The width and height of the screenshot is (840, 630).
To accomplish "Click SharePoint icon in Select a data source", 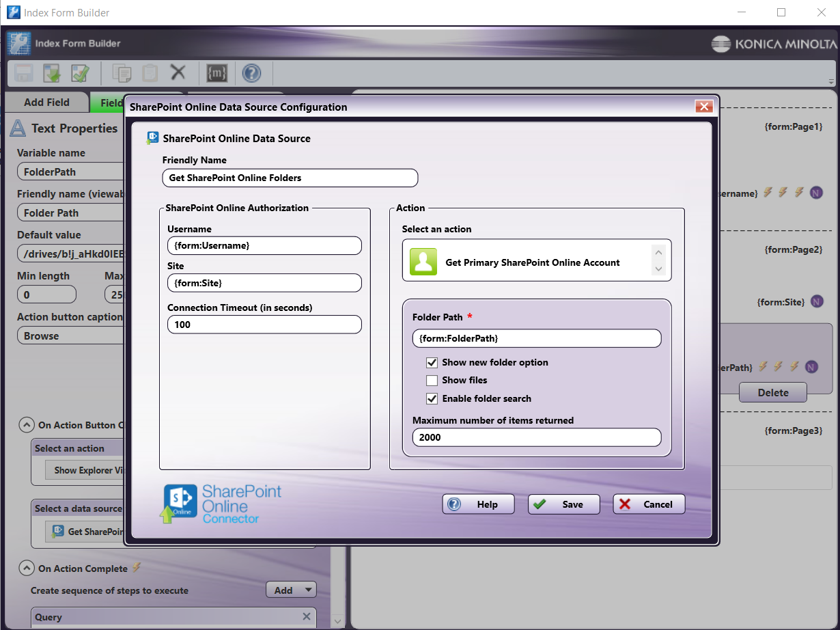I will click(58, 531).
